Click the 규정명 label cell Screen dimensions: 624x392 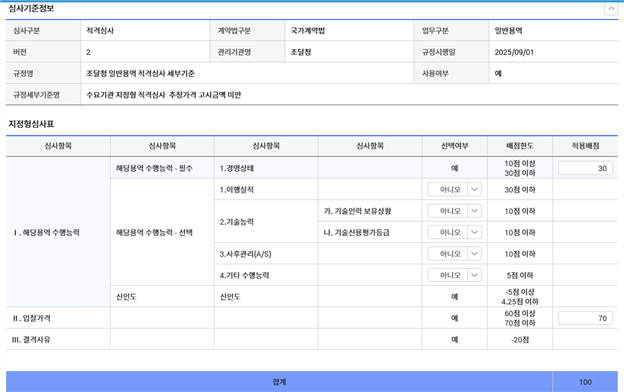43,74
